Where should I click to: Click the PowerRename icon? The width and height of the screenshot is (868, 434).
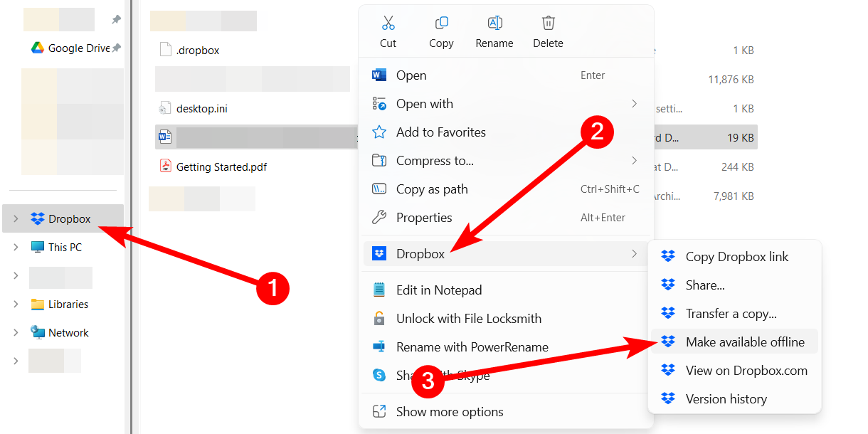pos(379,347)
